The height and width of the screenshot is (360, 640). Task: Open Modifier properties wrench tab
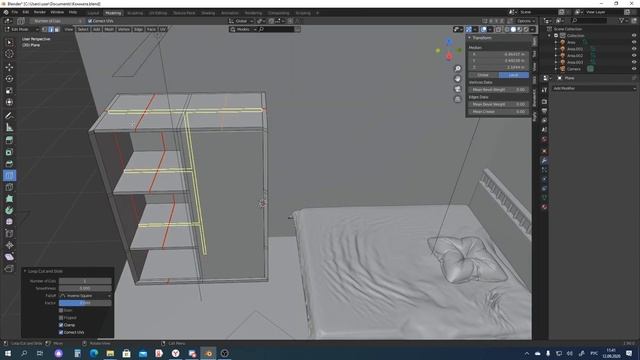pyautogui.click(x=544, y=161)
